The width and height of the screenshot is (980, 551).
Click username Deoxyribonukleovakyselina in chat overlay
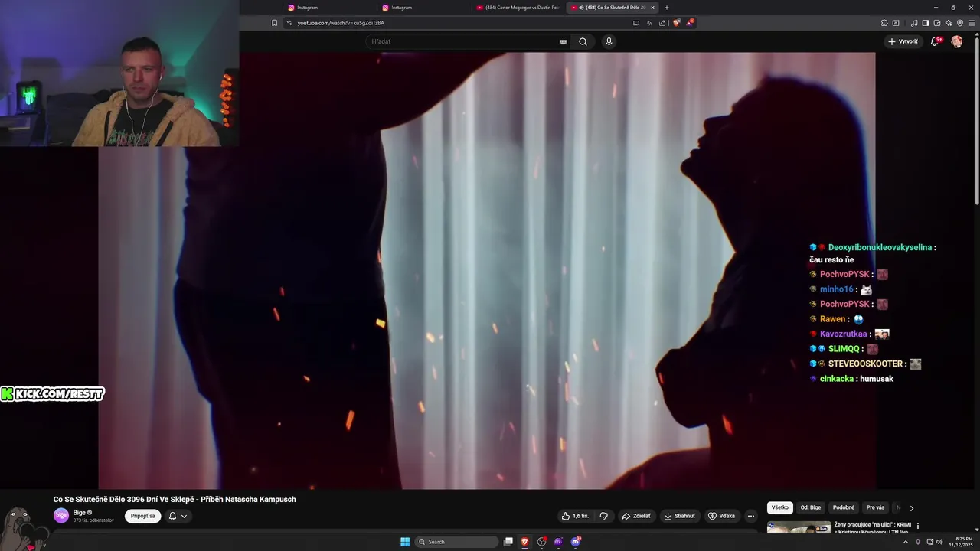pos(880,247)
